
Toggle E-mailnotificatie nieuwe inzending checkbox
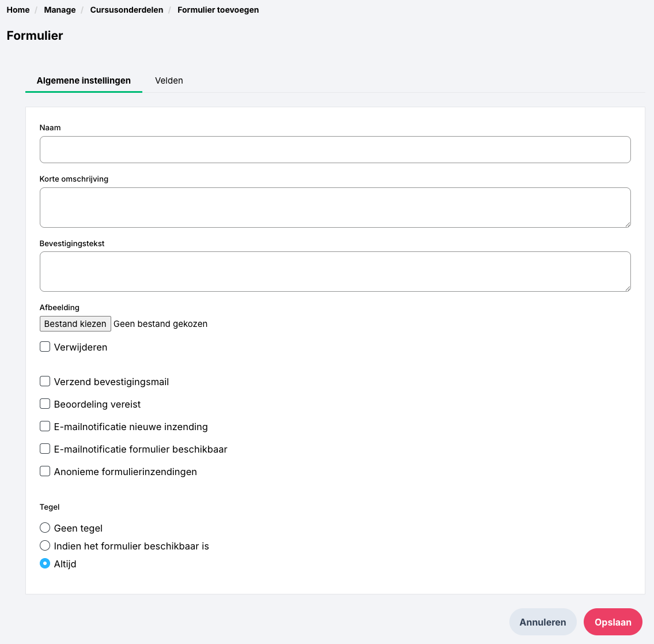[x=45, y=427]
